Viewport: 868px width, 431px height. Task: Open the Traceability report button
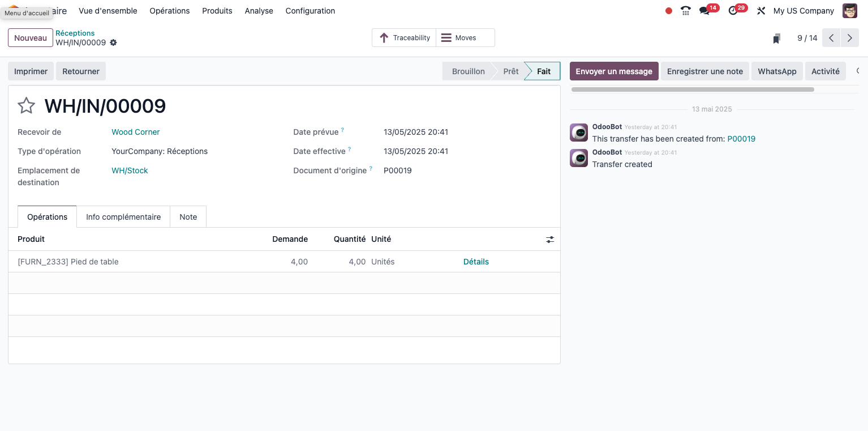[x=404, y=38]
